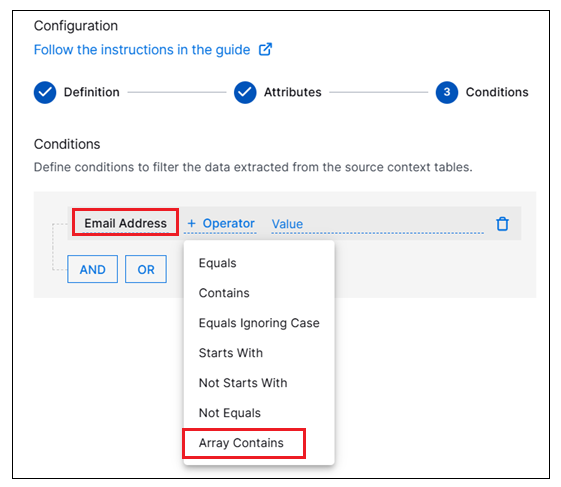The image size is (561, 487).
Task: Select Not Starts With operator
Action: coord(243,383)
